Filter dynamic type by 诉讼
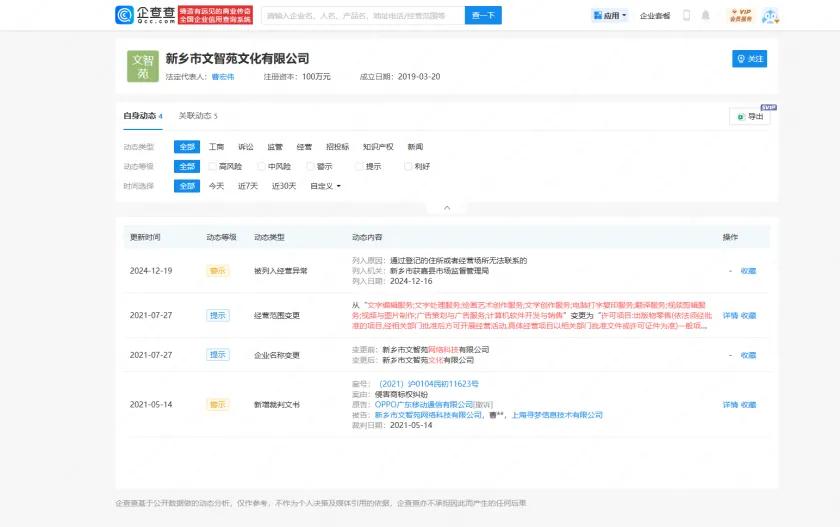This screenshot has height=527, width=840. tap(245, 147)
